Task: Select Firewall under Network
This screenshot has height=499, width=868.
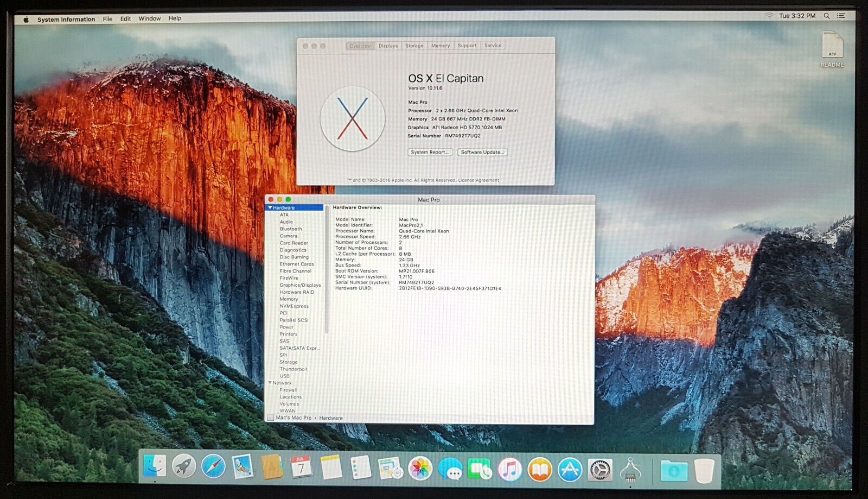Action: [x=288, y=390]
